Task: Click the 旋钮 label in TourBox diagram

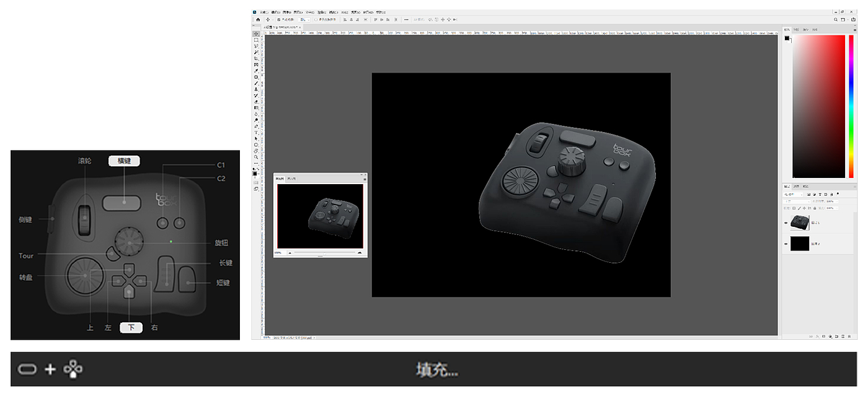Action: point(221,243)
